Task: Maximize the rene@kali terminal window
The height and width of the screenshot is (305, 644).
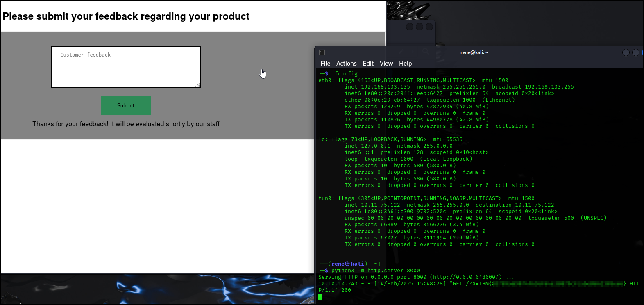Action: (x=635, y=52)
